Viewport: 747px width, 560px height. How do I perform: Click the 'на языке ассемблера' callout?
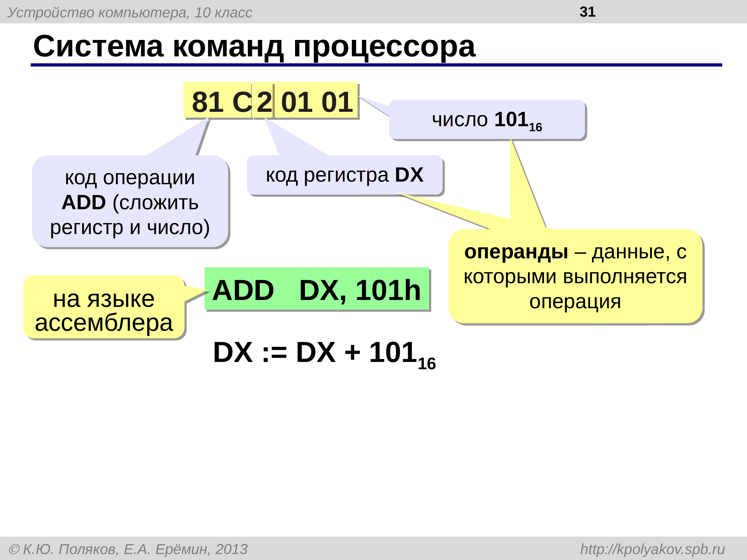coord(104,307)
